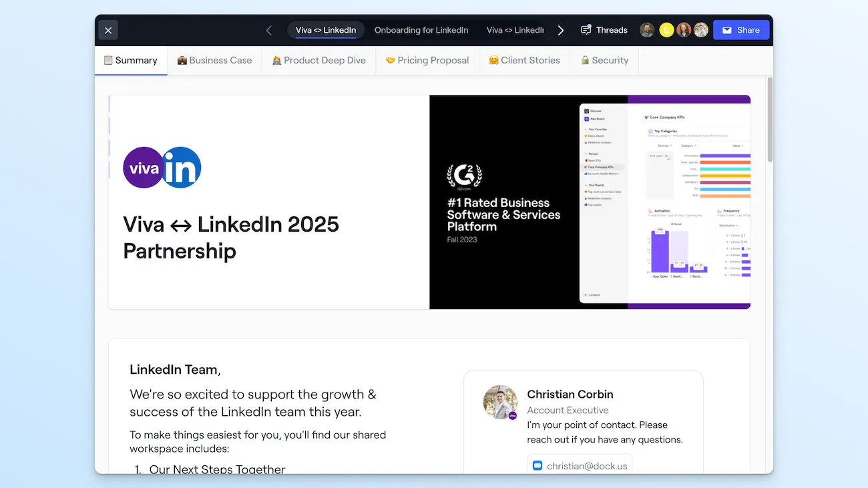Switch to the Product Deep Dive tab
This screenshot has width=868, height=488.
point(319,60)
